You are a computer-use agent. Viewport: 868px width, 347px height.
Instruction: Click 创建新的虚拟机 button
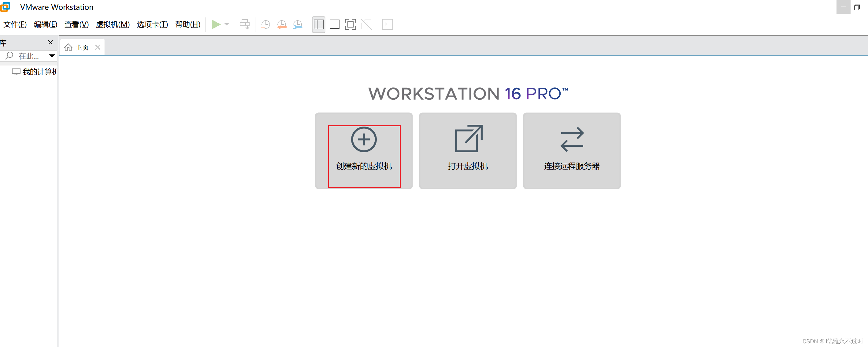(x=364, y=151)
